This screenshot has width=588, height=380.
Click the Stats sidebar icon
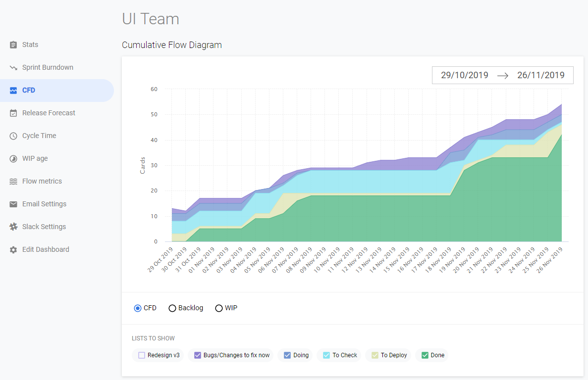tap(13, 45)
